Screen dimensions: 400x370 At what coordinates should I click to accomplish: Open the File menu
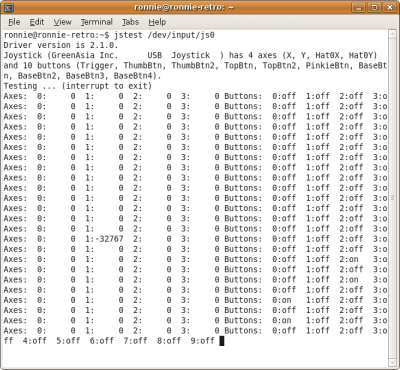[x=14, y=22]
